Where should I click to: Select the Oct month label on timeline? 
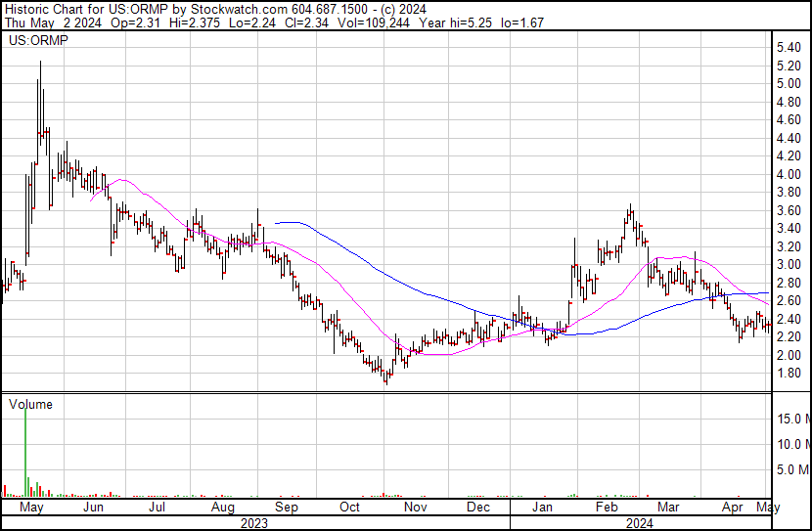click(x=349, y=509)
